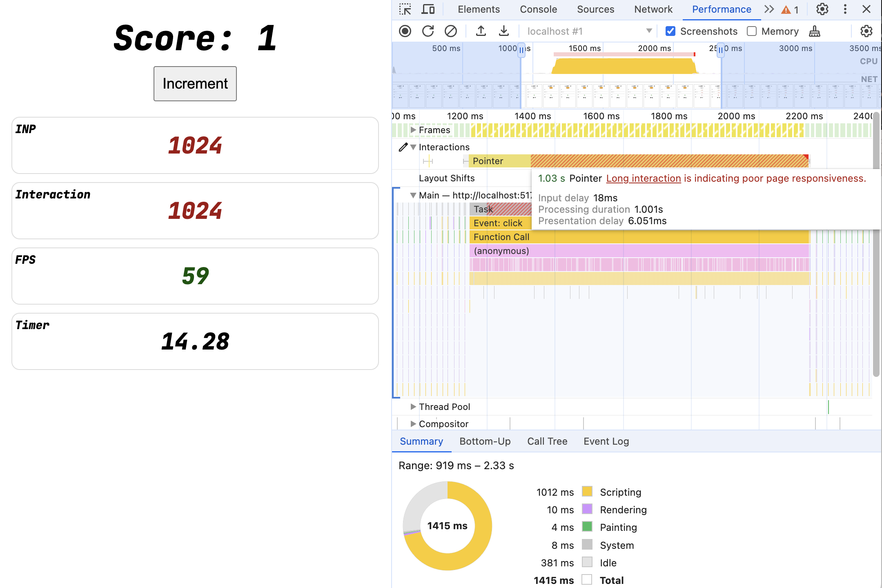The image size is (882, 588).
Task: Select the Bottom-Up tab
Action: coord(485,441)
